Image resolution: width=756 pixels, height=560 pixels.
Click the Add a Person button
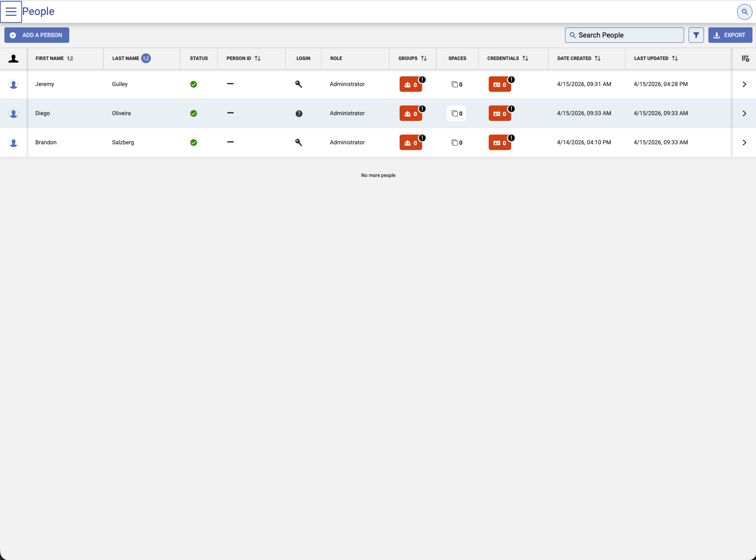37,35
